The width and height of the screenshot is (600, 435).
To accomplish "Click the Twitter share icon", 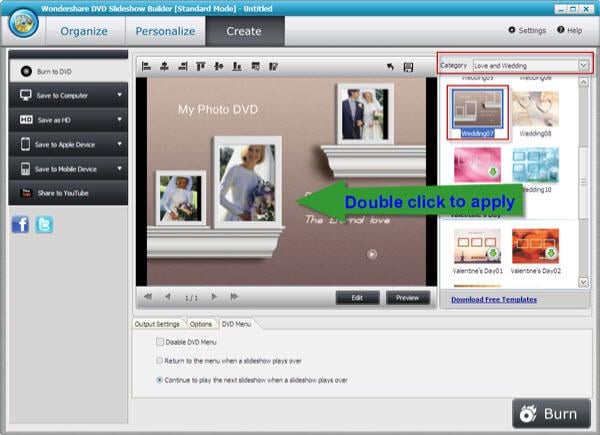I will (44, 224).
